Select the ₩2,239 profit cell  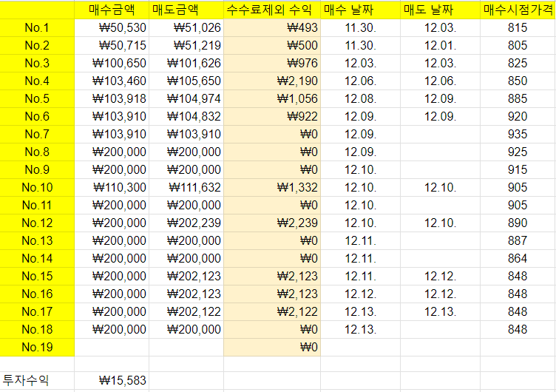[x=272, y=223]
